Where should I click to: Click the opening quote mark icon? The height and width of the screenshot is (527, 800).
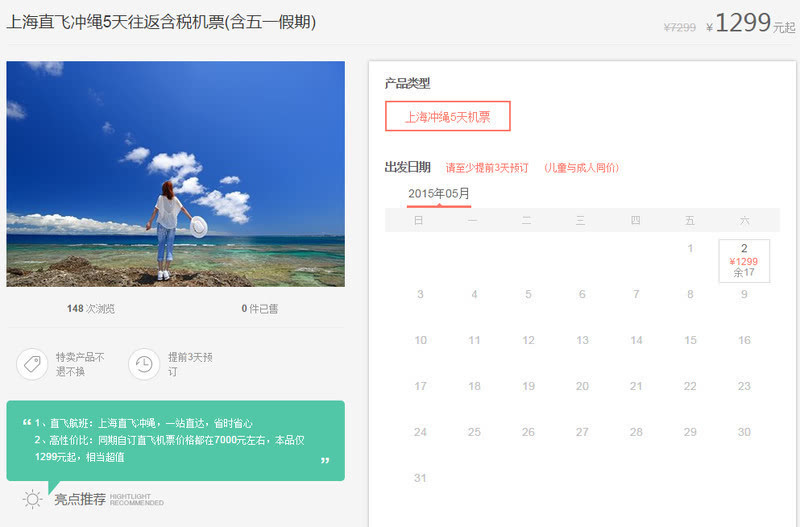click(26, 423)
